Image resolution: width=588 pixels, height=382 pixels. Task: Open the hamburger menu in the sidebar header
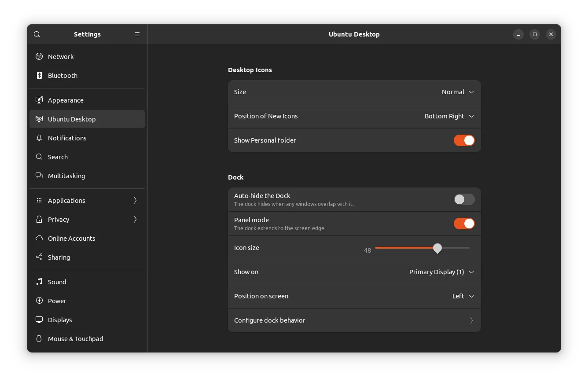[137, 34]
